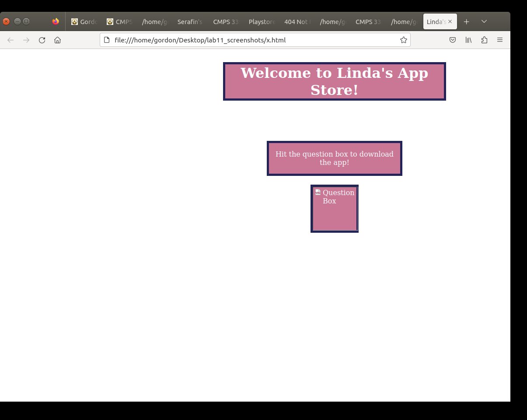Click the Question Box download image
The height and width of the screenshot is (420, 527).
pyautogui.click(x=335, y=208)
